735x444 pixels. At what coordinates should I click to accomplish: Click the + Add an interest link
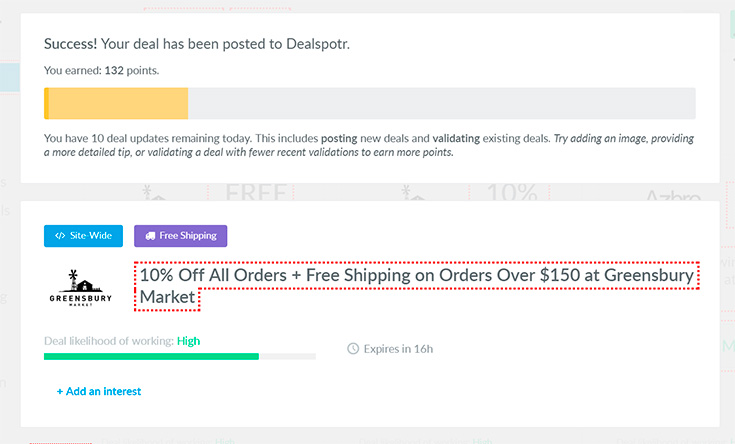click(x=99, y=391)
